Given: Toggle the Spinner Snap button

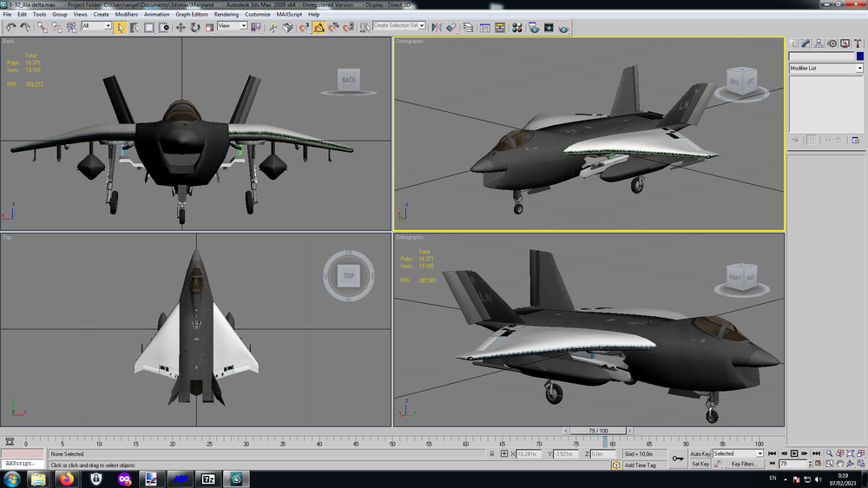Looking at the screenshot, I should click(348, 27).
